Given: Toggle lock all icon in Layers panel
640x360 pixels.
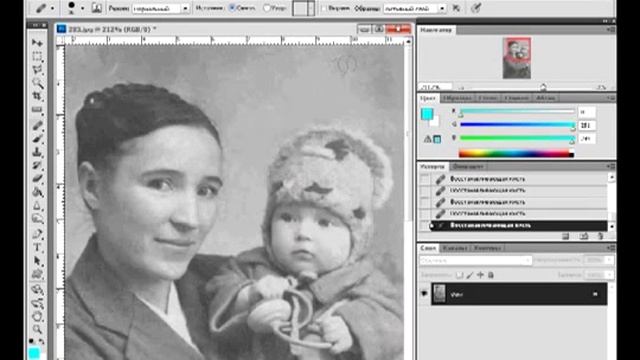Looking at the screenshot, I should pos(491,275).
